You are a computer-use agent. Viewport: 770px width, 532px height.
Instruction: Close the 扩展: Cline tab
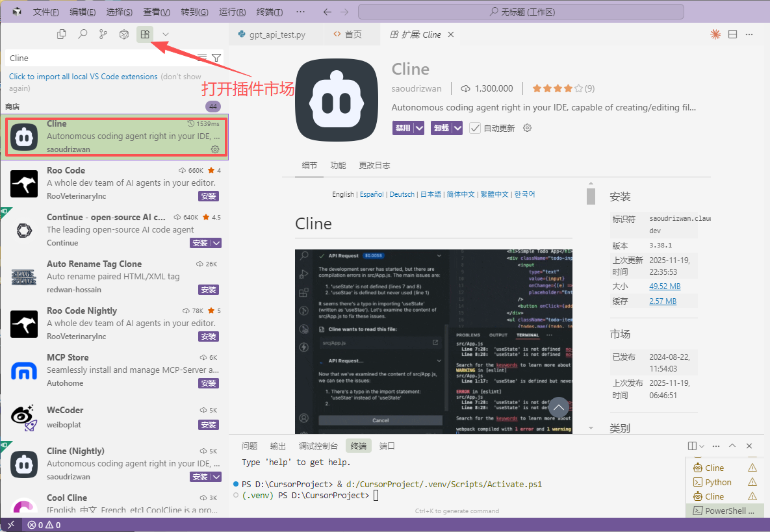pos(451,34)
